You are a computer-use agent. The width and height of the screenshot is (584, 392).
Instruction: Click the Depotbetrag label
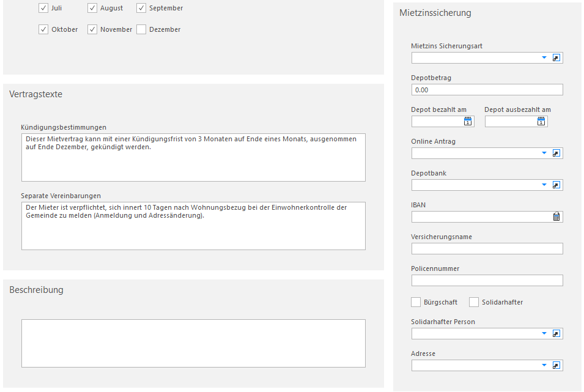point(431,78)
